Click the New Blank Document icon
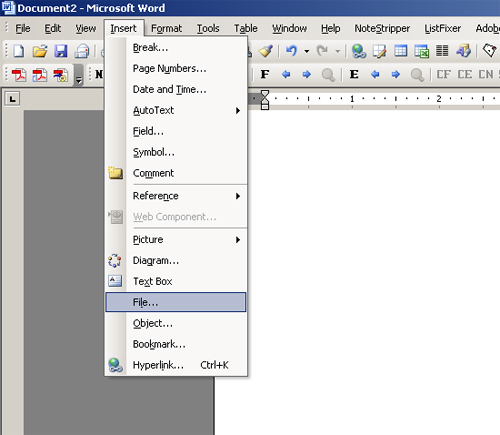Image resolution: width=500 pixels, height=435 pixels. coord(19,51)
